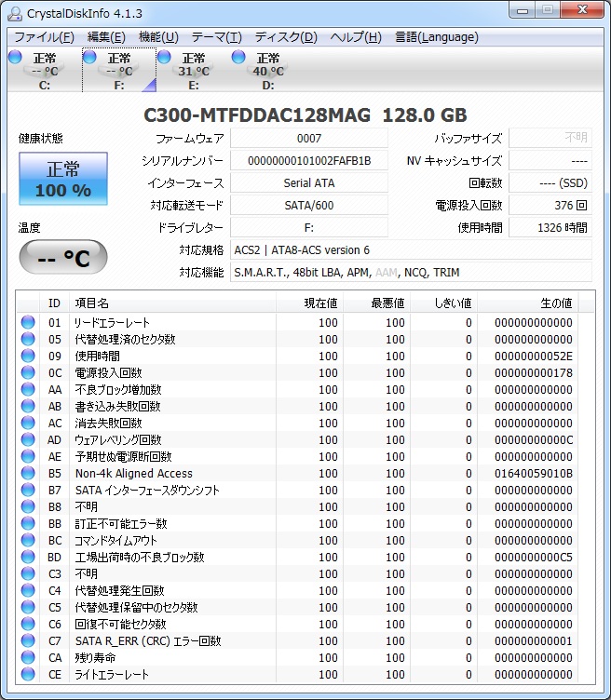Click the CrystalDiskInfo app icon in title bar
This screenshot has width=611, height=700.
click(x=15, y=13)
